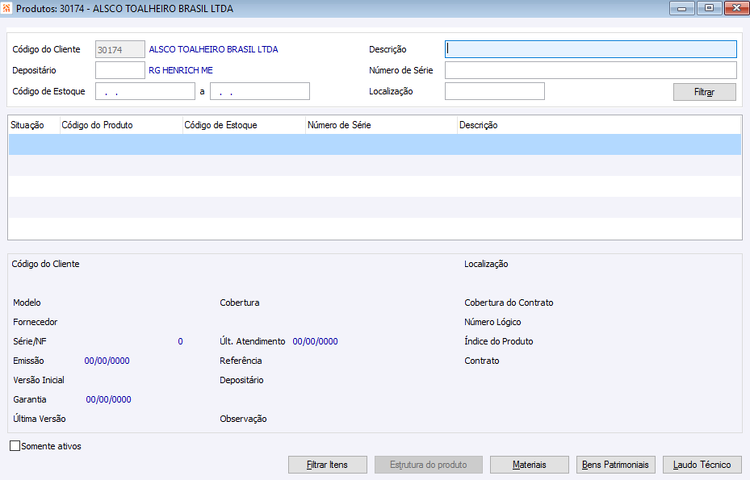Close the Produtos window
Screen dimensions: 750x480
click(x=737, y=8)
